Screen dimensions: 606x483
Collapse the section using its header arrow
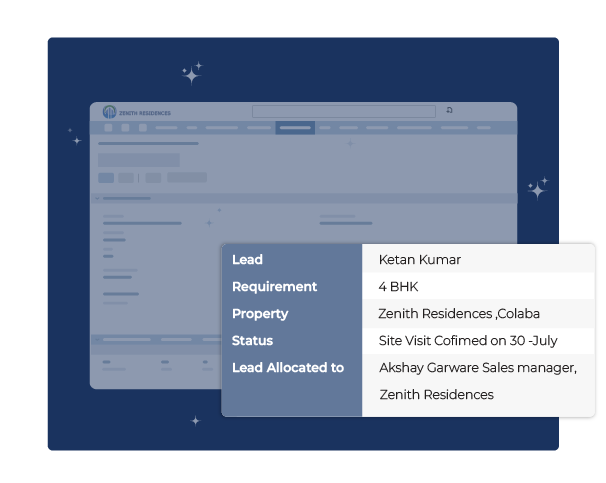97,198
